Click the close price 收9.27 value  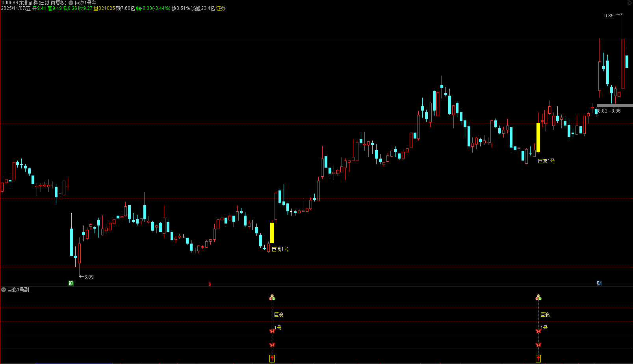85,8
